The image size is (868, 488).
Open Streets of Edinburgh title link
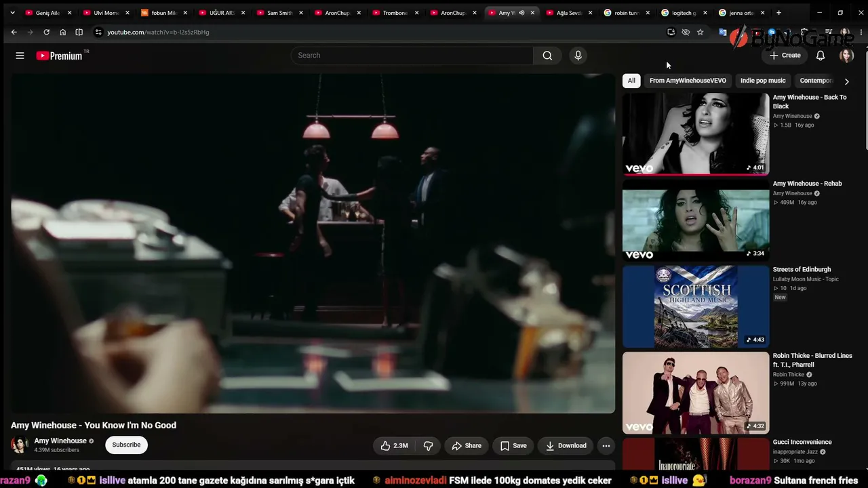(x=802, y=270)
